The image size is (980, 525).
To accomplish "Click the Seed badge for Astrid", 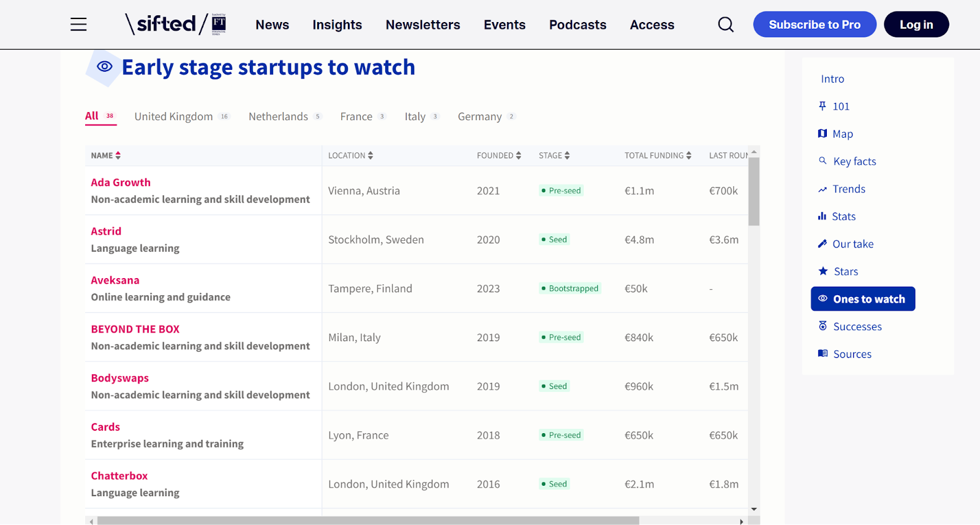I will coord(554,240).
